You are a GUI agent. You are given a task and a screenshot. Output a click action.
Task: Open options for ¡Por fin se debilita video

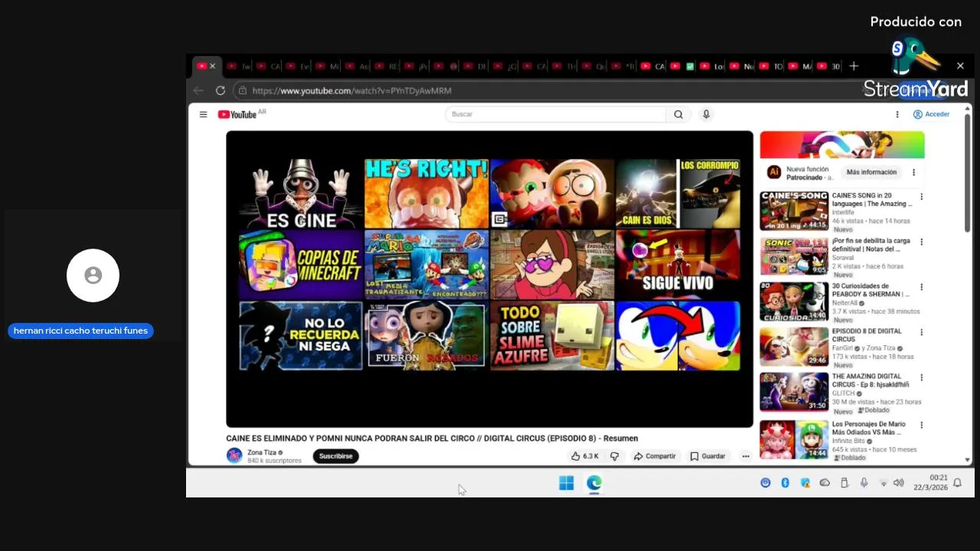tap(921, 242)
